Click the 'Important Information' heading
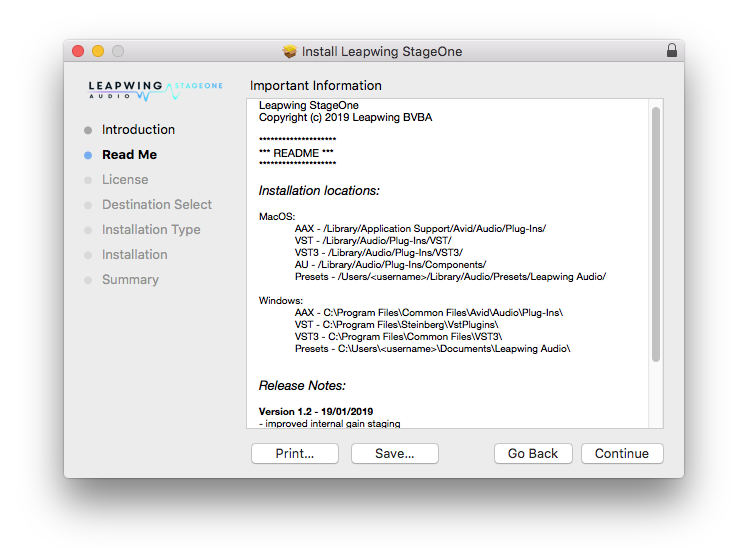 [315, 86]
